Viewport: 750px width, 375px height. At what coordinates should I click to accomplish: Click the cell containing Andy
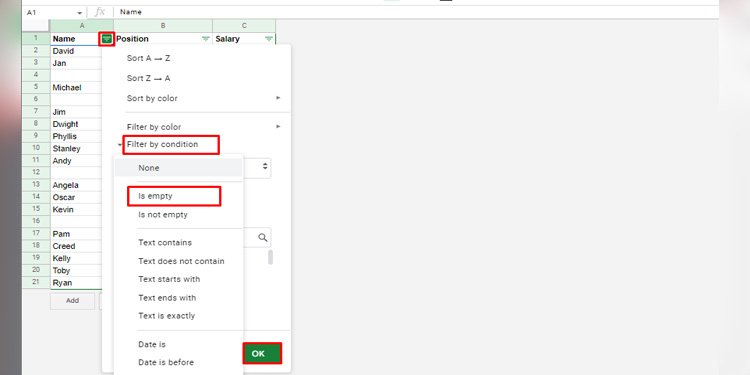(76, 161)
